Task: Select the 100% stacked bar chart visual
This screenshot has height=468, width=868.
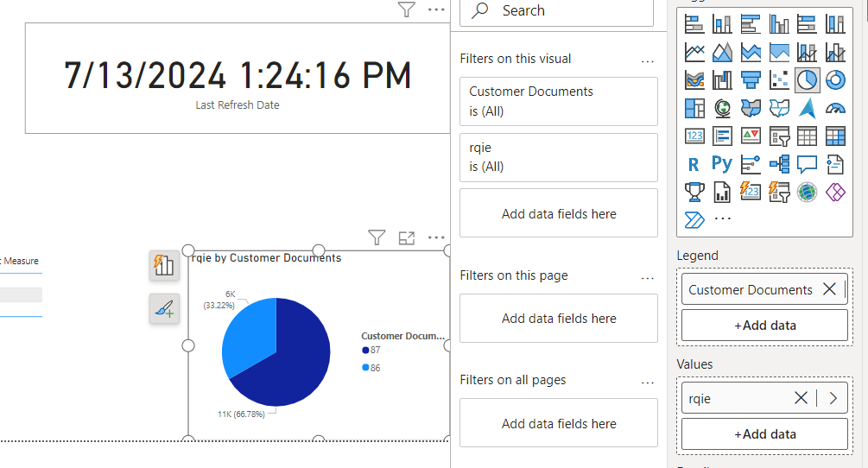Action: [x=807, y=24]
